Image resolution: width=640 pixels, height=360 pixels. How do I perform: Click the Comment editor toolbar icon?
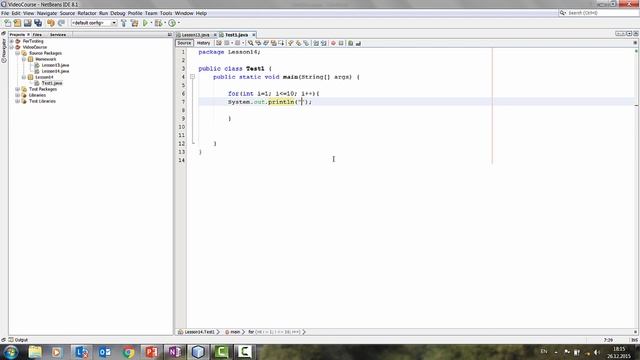(x=350, y=43)
